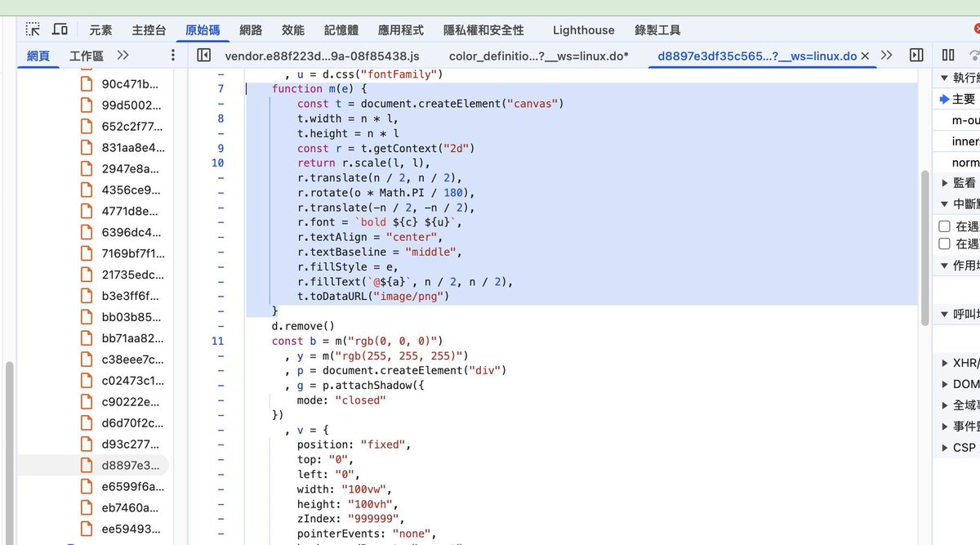
Task: Select the 工作區 navigator tab
Action: pos(87,56)
